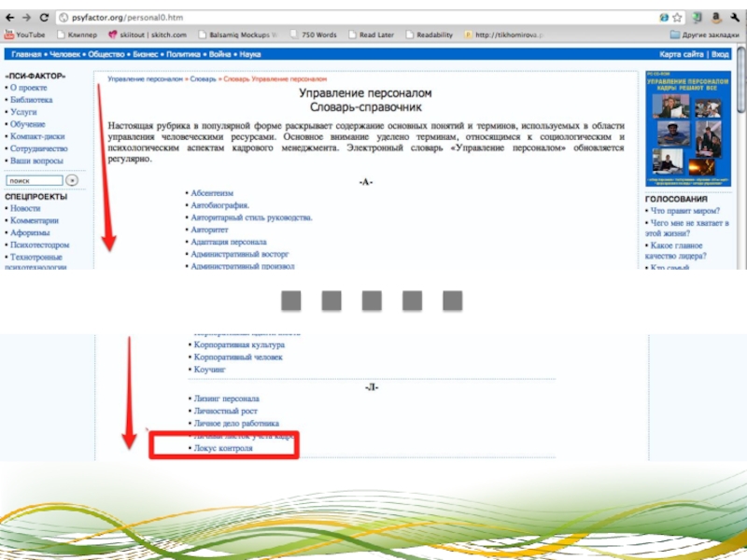The width and height of the screenshot is (747, 560).
Task: Open the Другие закладки folder
Action: pyautogui.click(x=705, y=35)
